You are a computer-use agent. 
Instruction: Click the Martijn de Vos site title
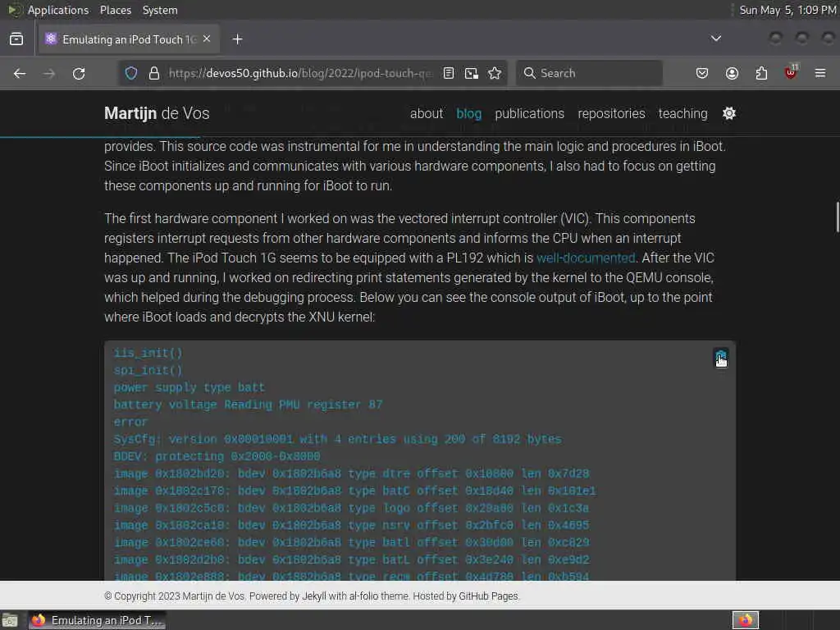pyautogui.click(x=157, y=113)
